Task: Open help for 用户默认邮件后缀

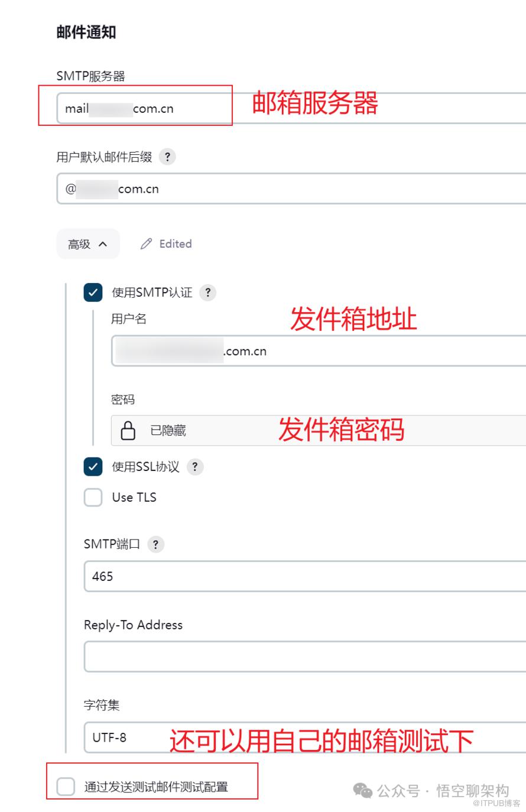Action: 167,157
